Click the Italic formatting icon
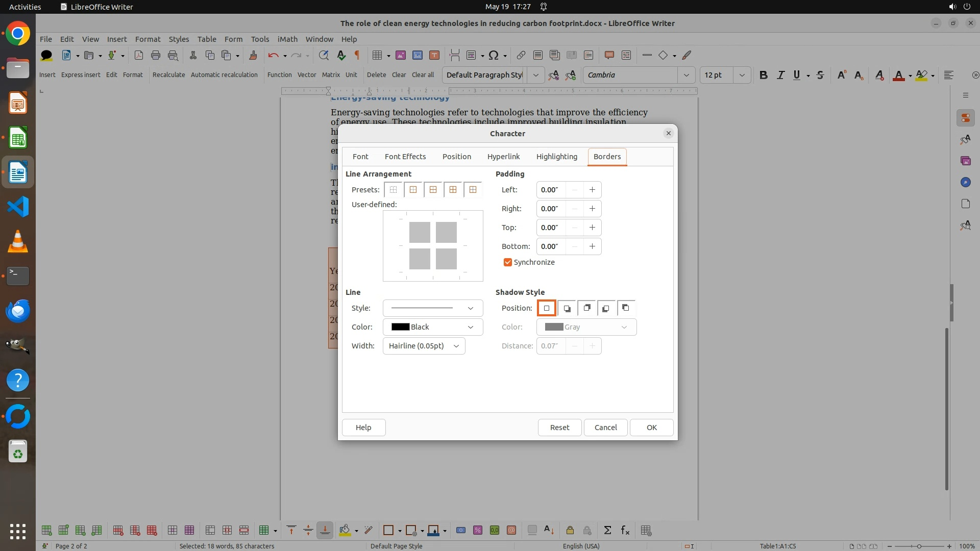 coord(780,75)
